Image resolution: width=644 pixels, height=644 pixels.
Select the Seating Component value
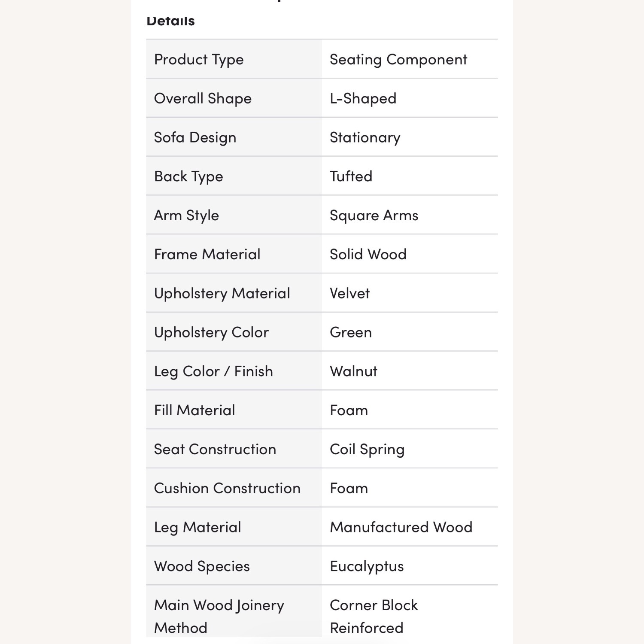pyautogui.click(x=398, y=59)
